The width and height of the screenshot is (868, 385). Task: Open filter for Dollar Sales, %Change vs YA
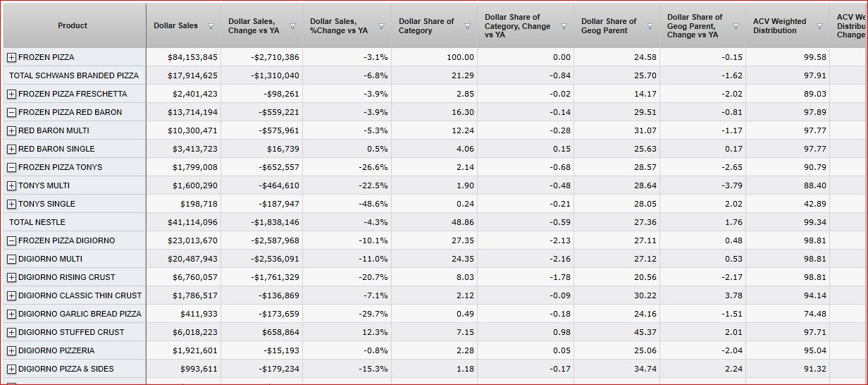coord(382,26)
